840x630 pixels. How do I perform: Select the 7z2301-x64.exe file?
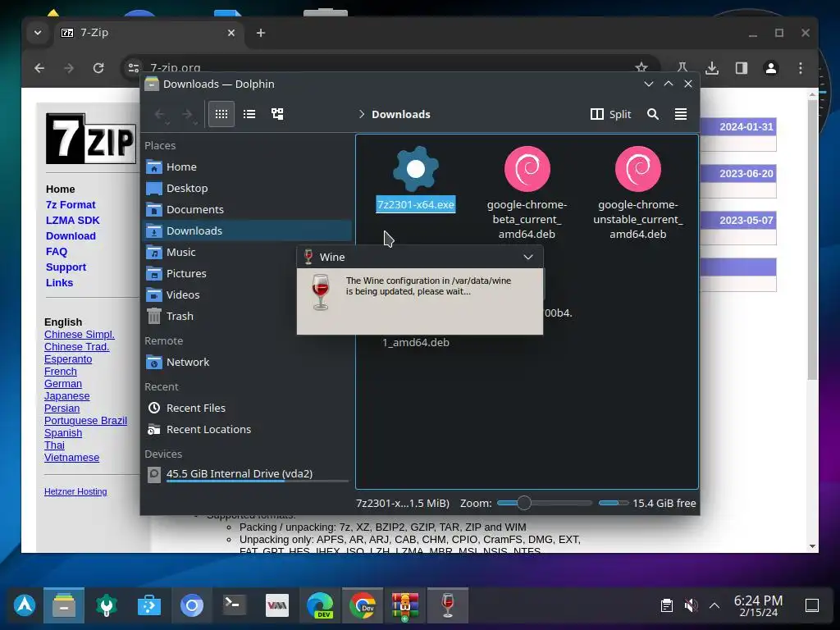tap(416, 180)
